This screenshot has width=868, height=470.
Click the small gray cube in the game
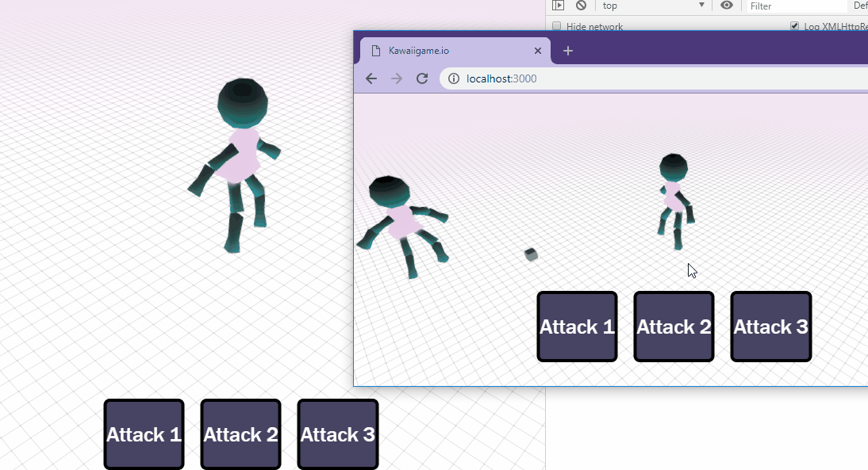point(531,254)
